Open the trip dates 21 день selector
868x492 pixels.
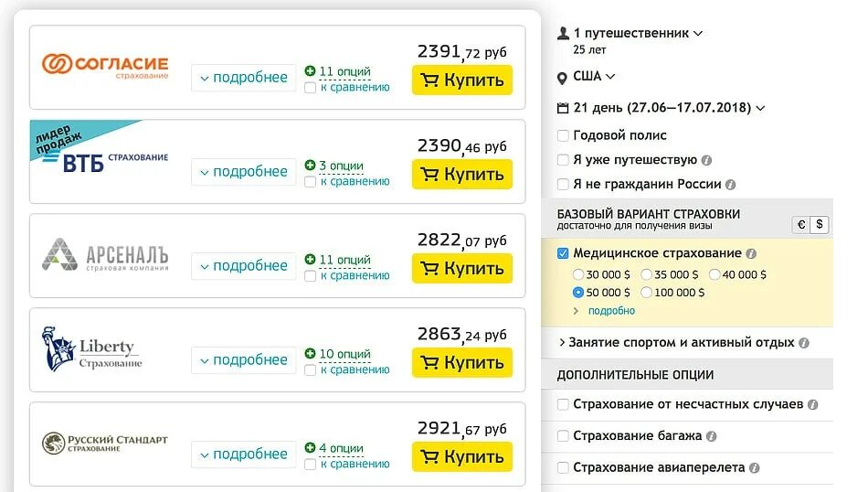[x=662, y=108]
